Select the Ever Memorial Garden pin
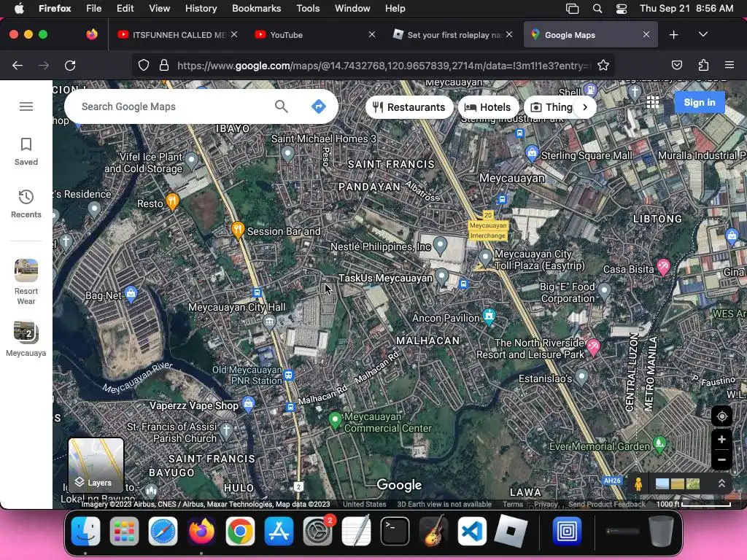Viewport: 747px width, 560px height. pyautogui.click(x=659, y=445)
